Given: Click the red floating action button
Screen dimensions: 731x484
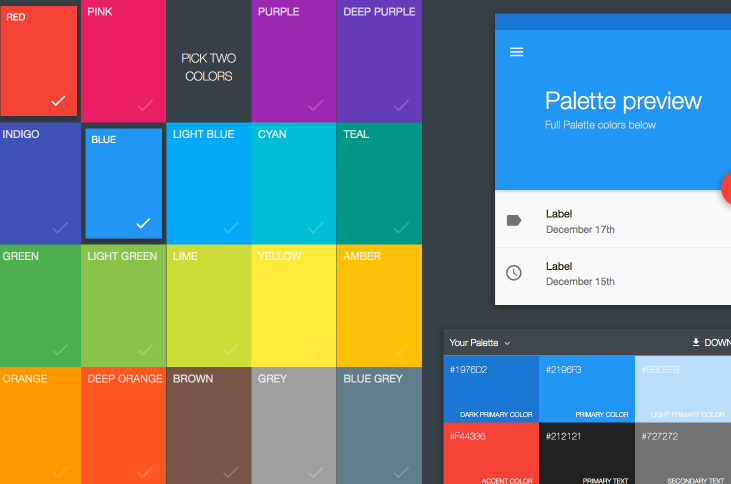Looking at the screenshot, I should point(726,188).
